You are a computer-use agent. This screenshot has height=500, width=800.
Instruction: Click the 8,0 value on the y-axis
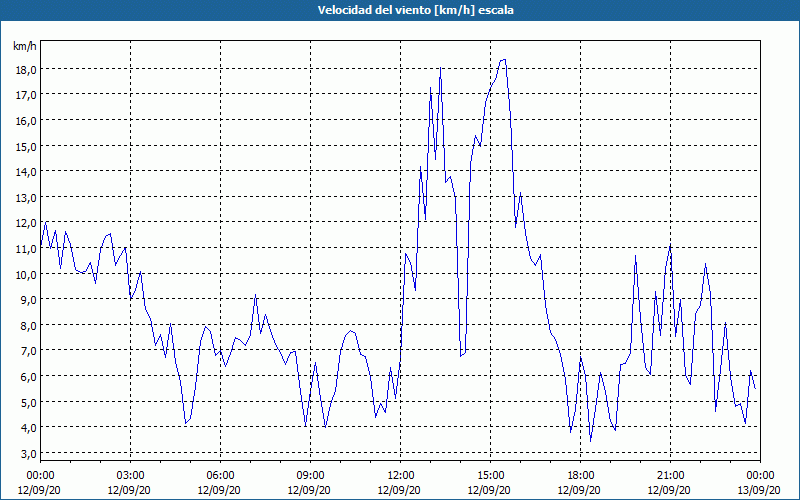[28, 326]
